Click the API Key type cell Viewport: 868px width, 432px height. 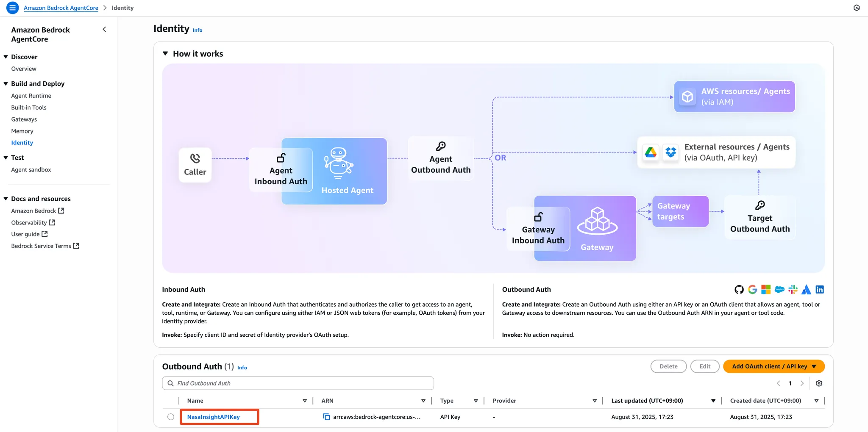[x=450, y=417]
